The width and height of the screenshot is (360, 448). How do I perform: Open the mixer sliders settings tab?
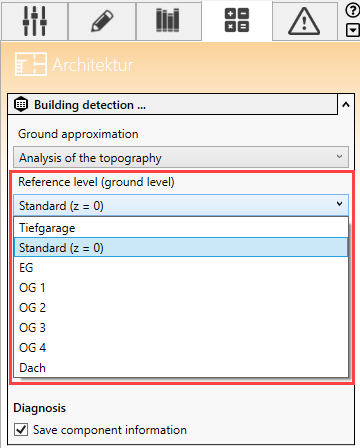34,21
